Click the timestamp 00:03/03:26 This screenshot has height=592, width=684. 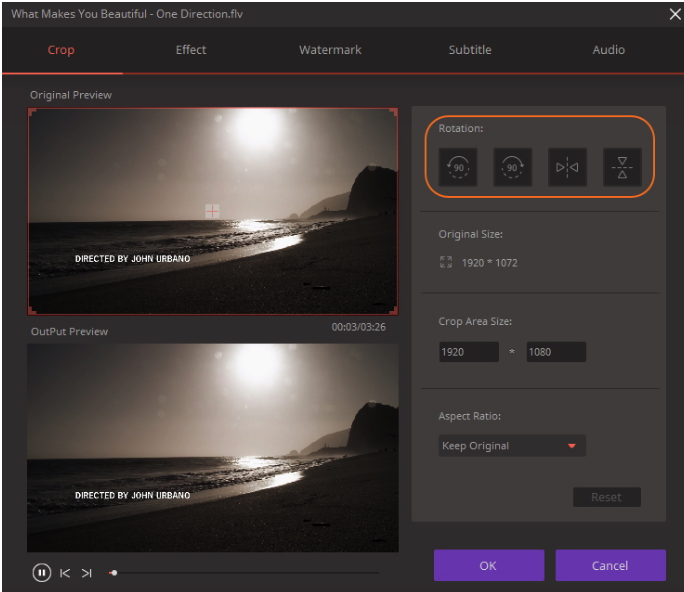(359, 327)
